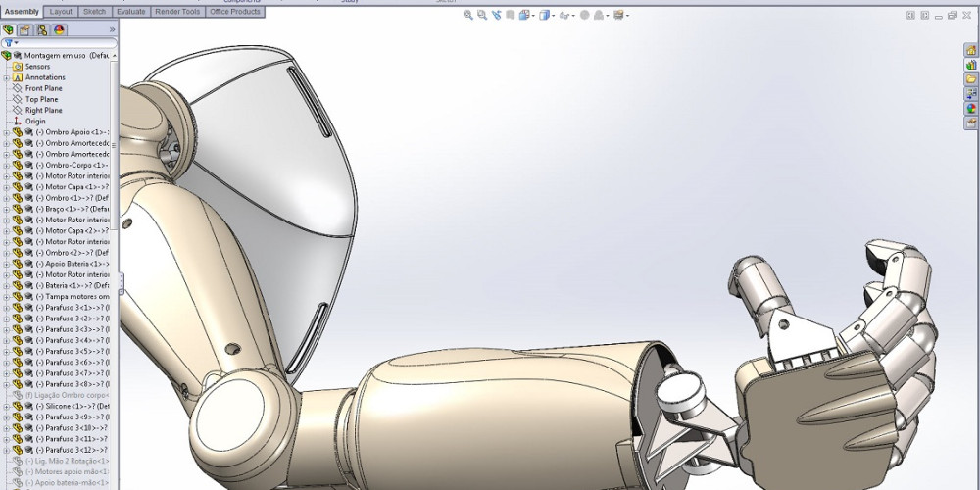Expand the Ombro Apoio<1> component

6,132
